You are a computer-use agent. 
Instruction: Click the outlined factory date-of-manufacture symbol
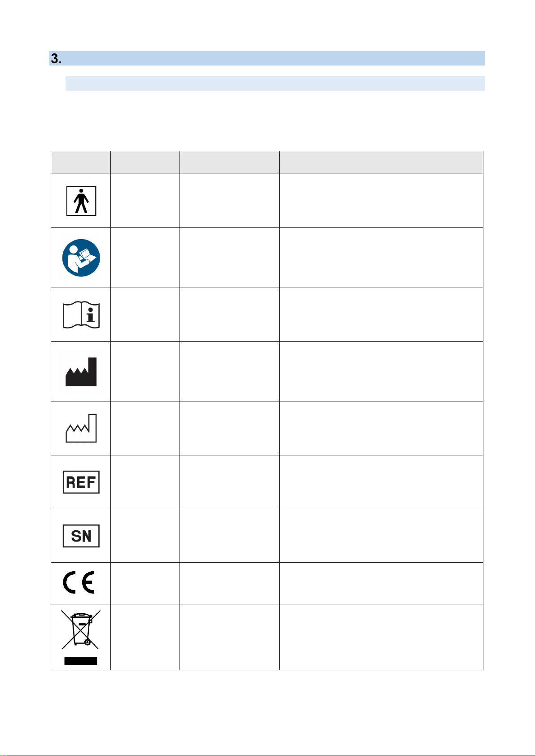point(81,428)
